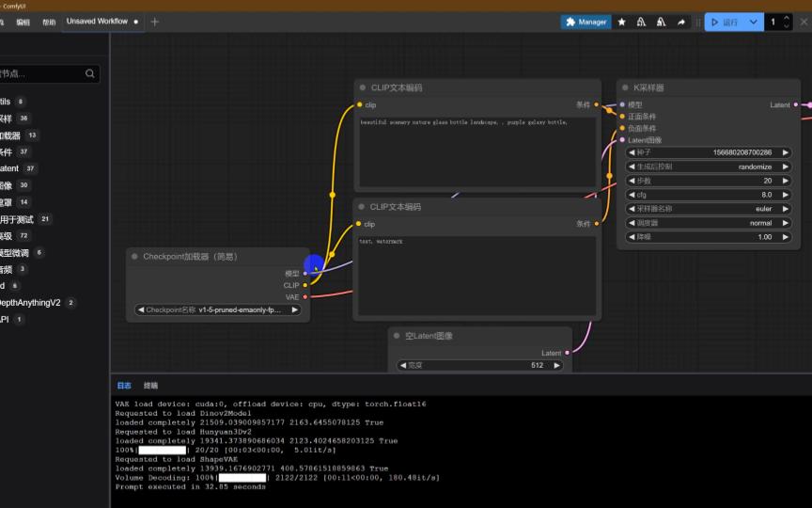Select the Unsaved Workflow tab

[x=97, y=22]
